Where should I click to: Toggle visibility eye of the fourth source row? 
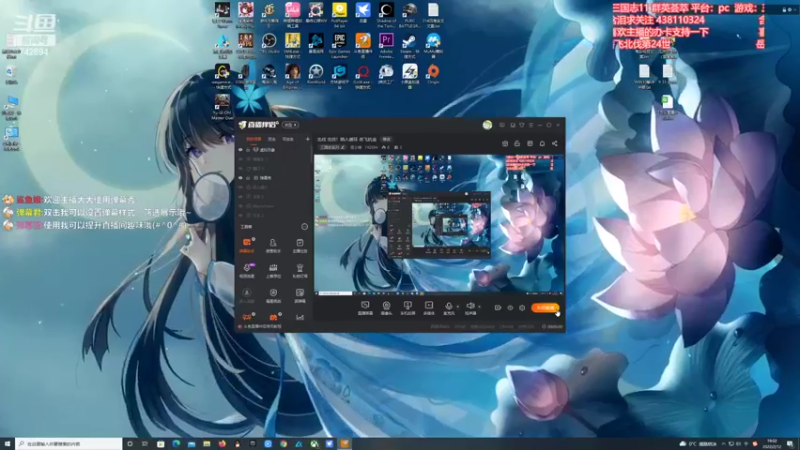pos(240,178)
